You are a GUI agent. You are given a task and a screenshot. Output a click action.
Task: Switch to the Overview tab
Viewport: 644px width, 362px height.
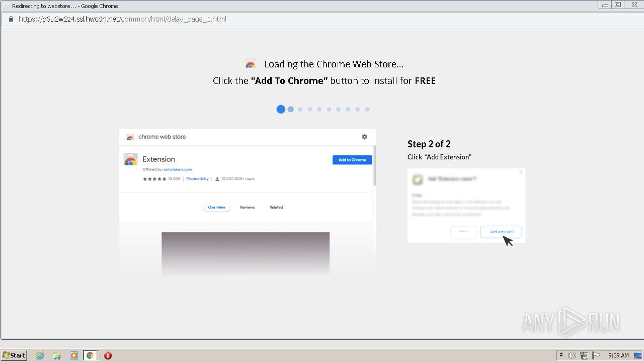pyautogui.click(x=217, y=207)
